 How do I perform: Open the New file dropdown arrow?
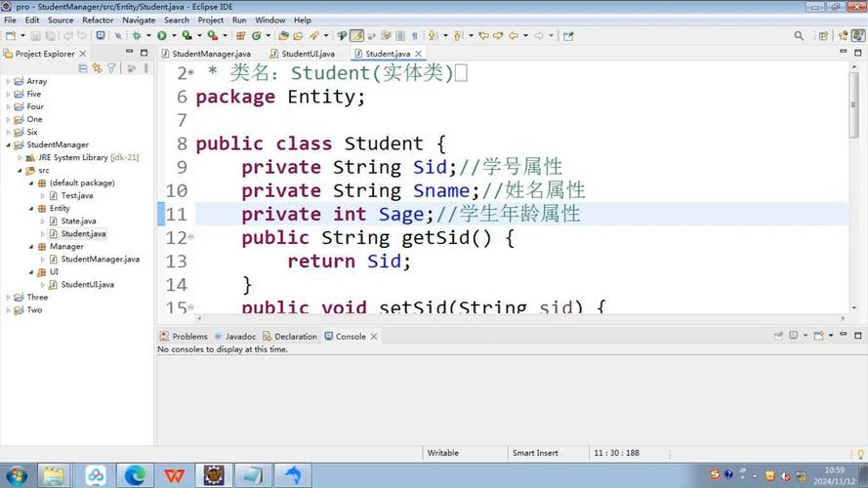coord(22,36)
